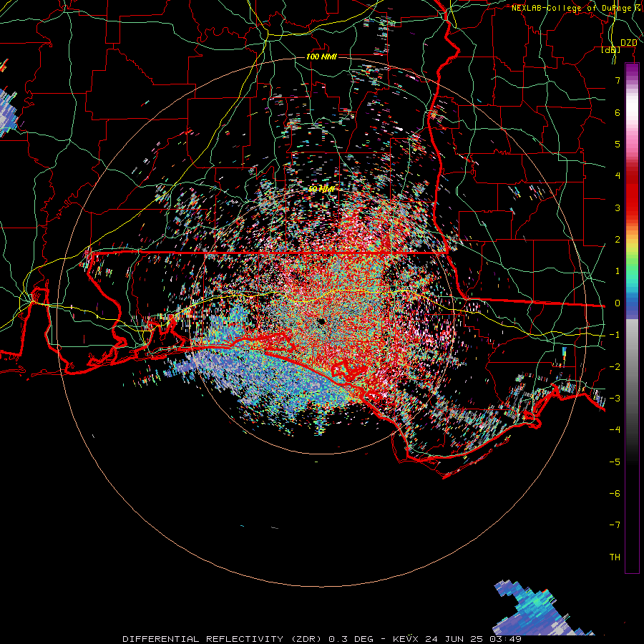Click the 4 value on the dB scale
The width and height of the screenshot is (644, 644).
pos(618,176)
